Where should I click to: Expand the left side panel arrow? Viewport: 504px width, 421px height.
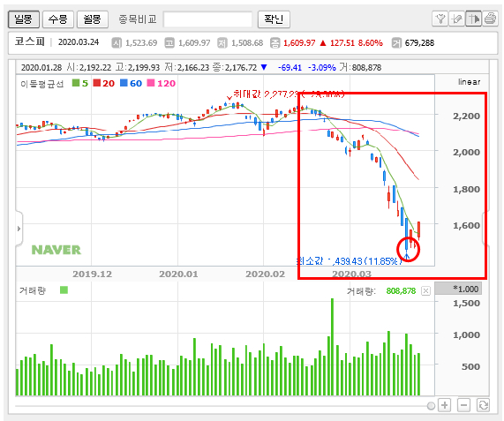19,229
